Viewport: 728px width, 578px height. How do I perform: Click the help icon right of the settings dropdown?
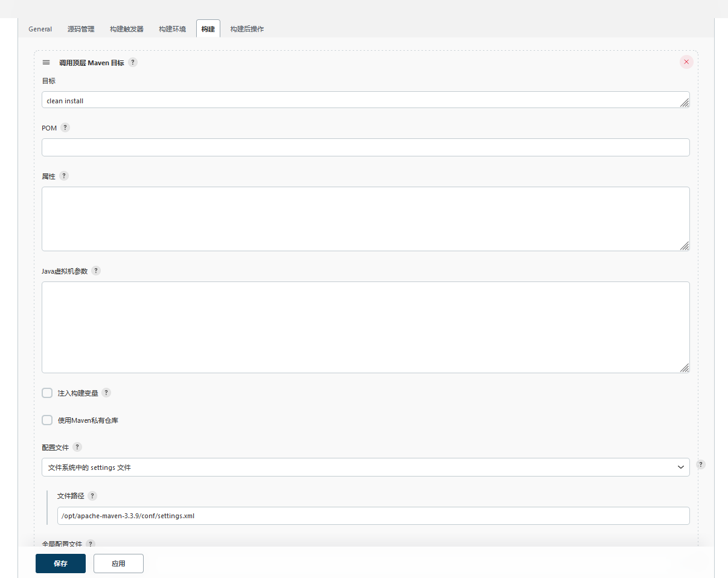pos(700,464)
